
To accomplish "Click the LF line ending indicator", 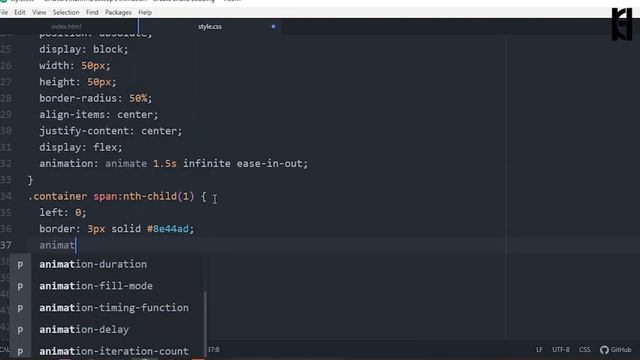I will pyautogui.click(x=539, y=350).
